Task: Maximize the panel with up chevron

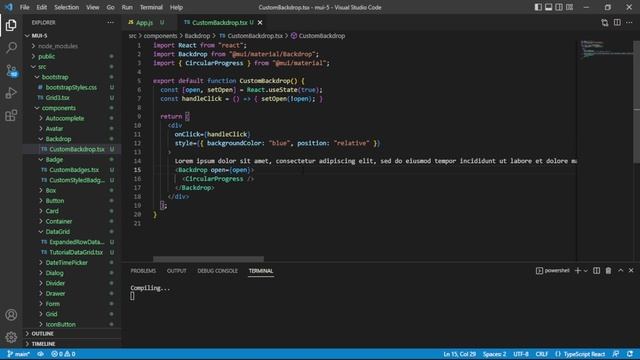Action: point(620,271)
